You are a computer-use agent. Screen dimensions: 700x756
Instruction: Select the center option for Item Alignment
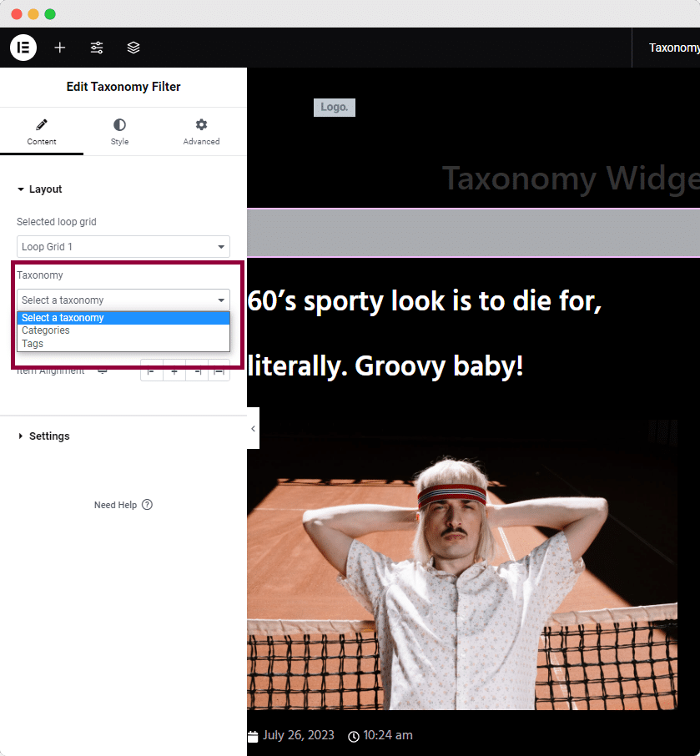coord(174,370)
